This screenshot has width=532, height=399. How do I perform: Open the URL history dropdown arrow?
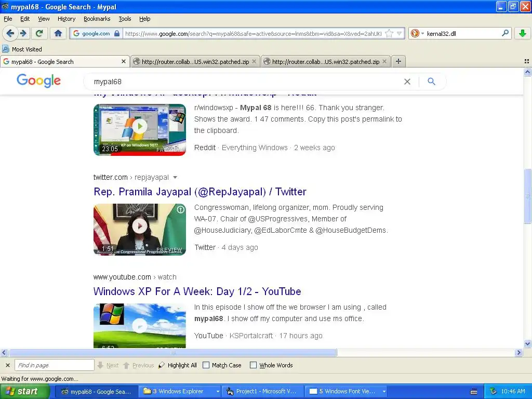400,33
